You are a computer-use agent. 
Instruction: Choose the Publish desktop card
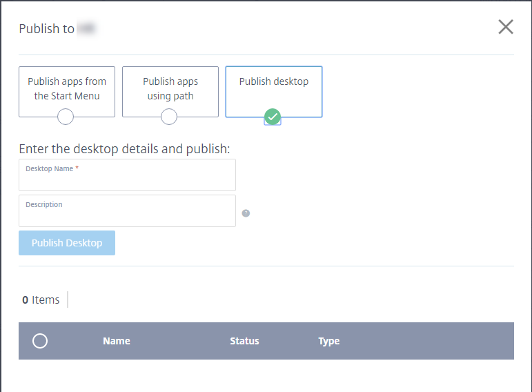coord(274,92)
